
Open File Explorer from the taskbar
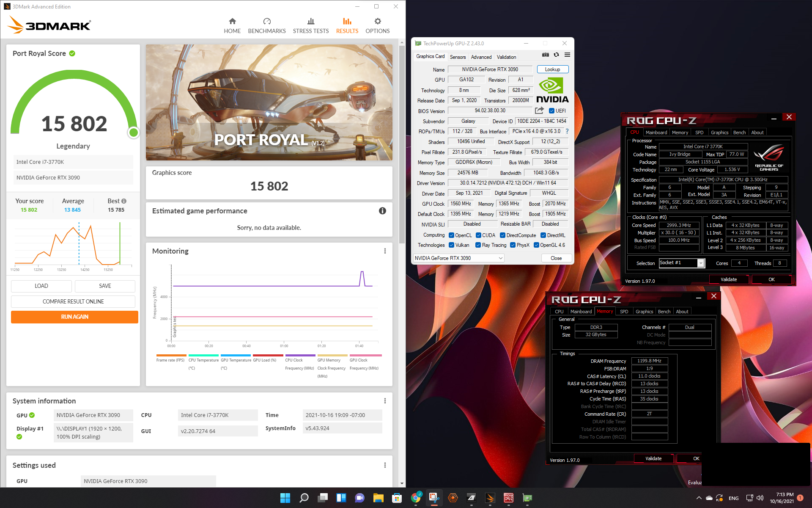tap(378, 498)
